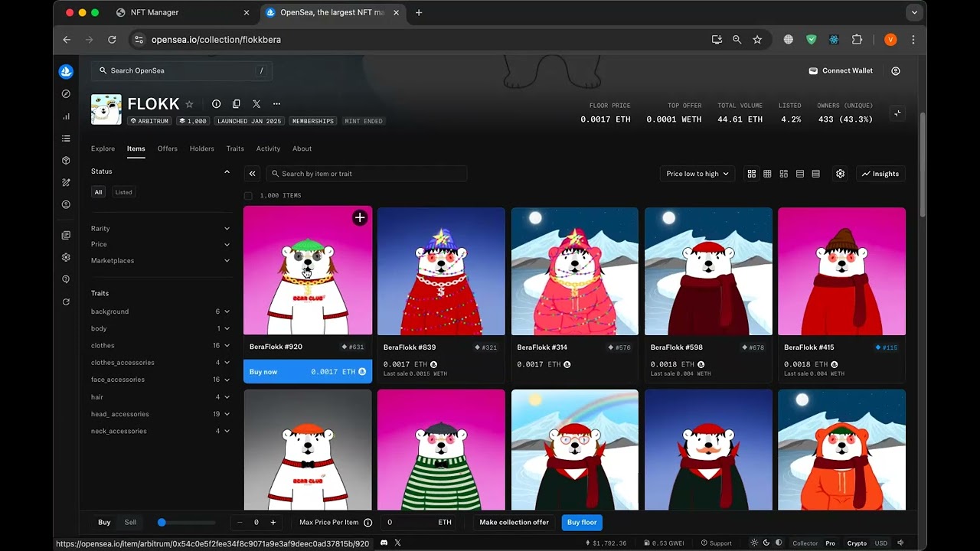
Task: Collapse filter sidebar with double chevron
Action: [252, 174]
